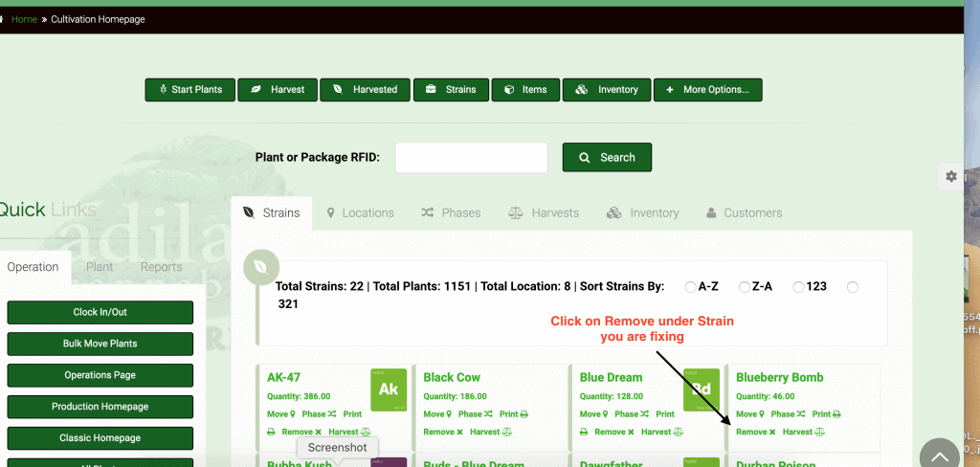Click Phase shuffle icon on Blue Dream card
The height and width of the screenshot is (467, 980).
coord(644,413)
